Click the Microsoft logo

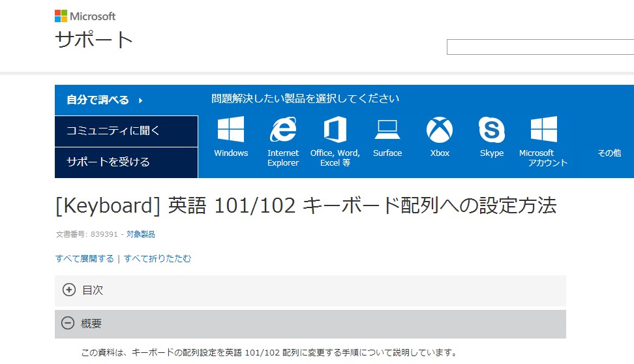85,16
